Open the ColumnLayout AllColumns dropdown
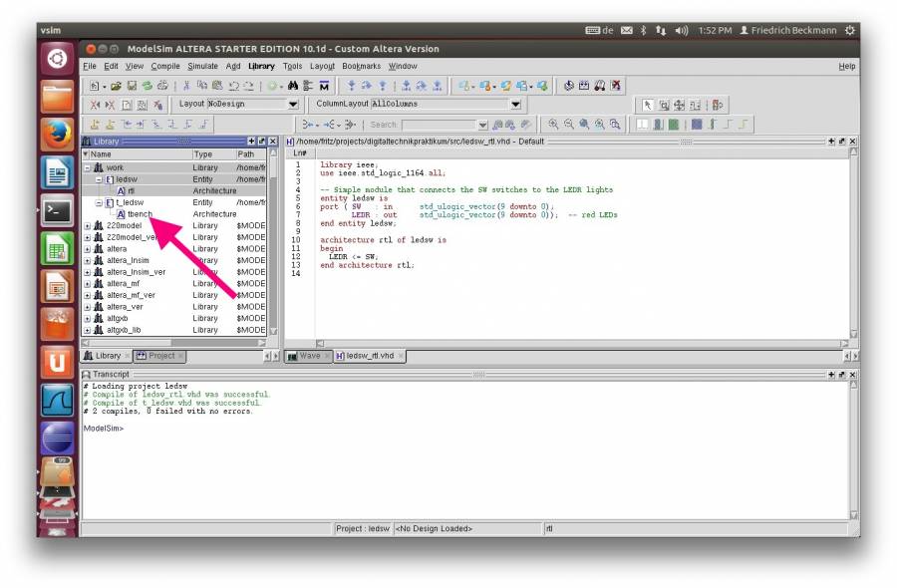897x588 pixels. click(x=514, y=104)
